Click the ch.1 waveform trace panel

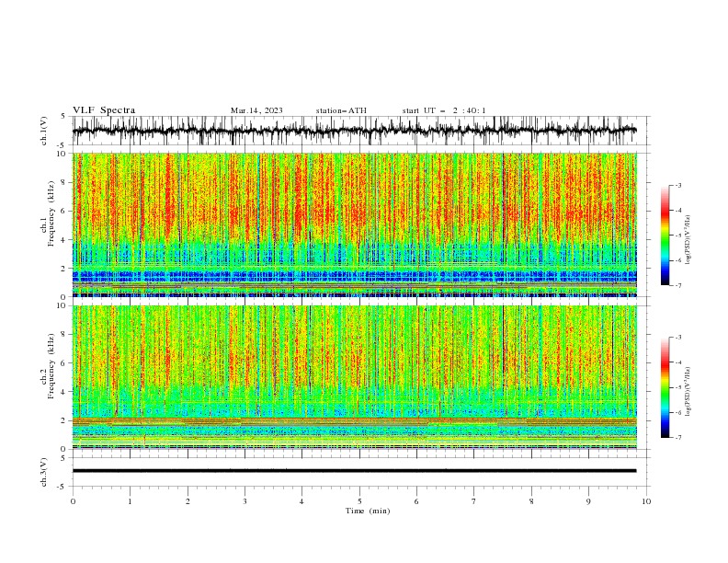361,131
